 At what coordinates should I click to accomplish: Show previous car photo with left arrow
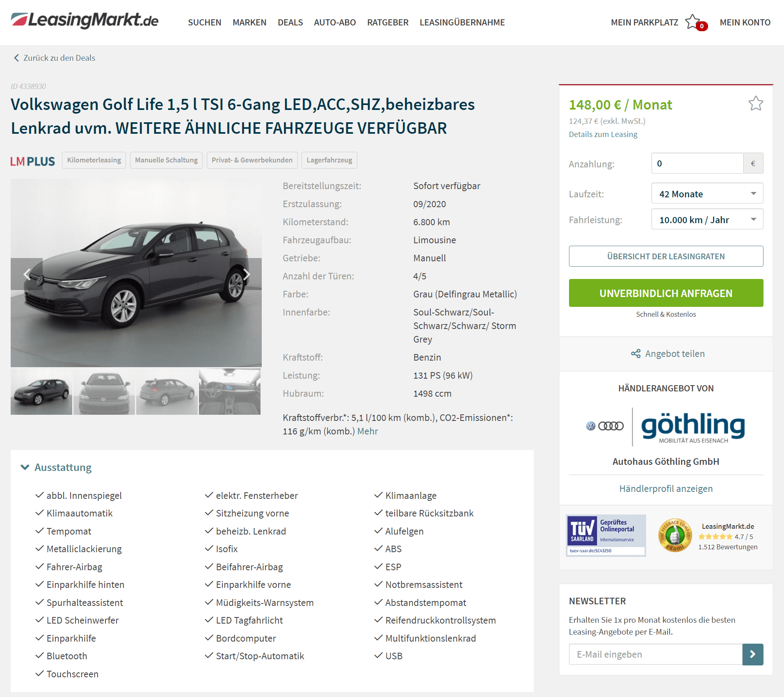tap(27, 274)
